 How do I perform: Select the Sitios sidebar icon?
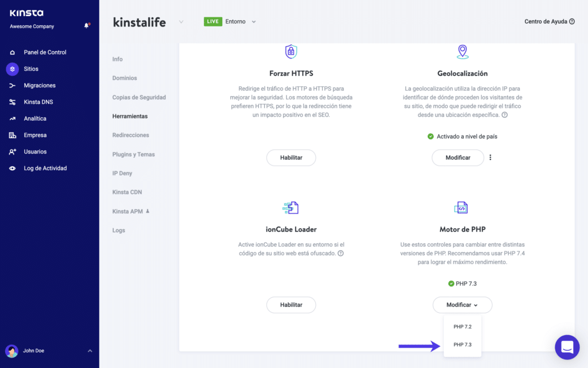pos(11,68)
